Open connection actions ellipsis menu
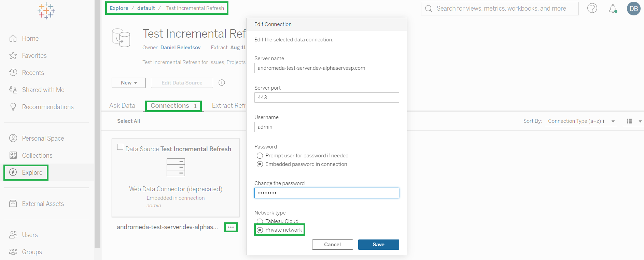 tap(231, 227)
